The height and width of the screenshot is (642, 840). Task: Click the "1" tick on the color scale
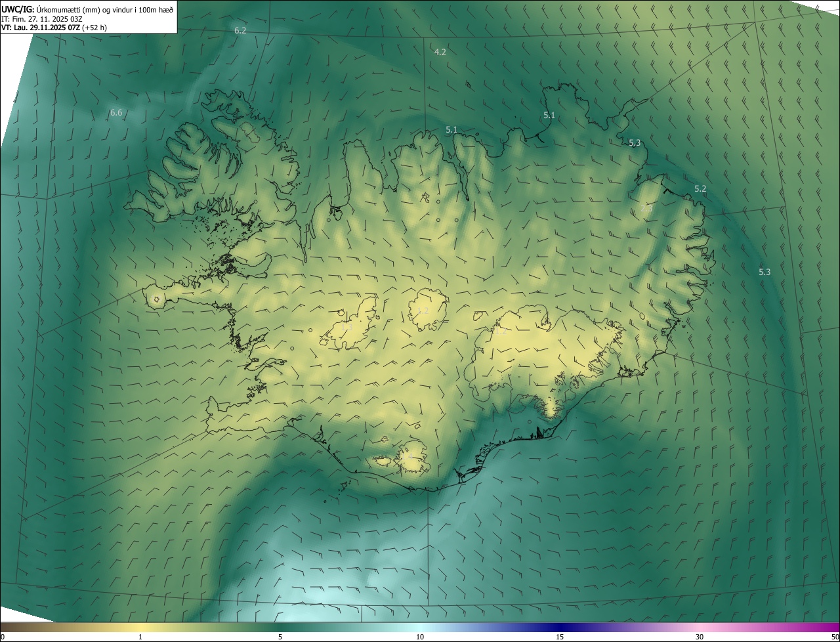140,637
